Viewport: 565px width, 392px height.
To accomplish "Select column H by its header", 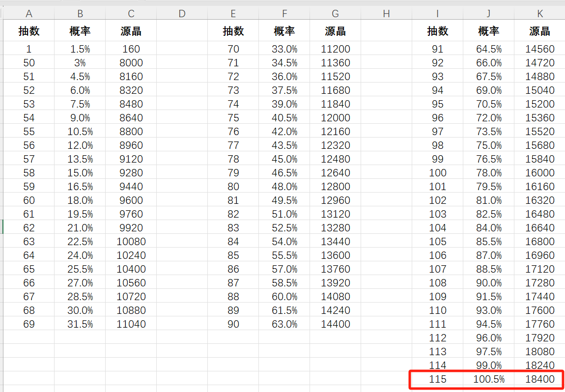I will [x=386, y=14].
